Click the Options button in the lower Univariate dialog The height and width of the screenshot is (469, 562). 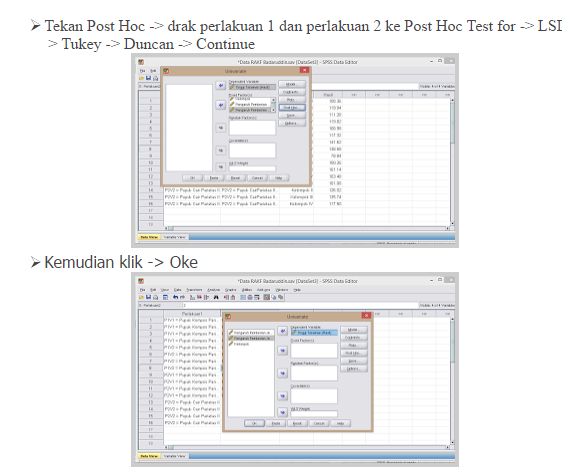click(353, 369)
